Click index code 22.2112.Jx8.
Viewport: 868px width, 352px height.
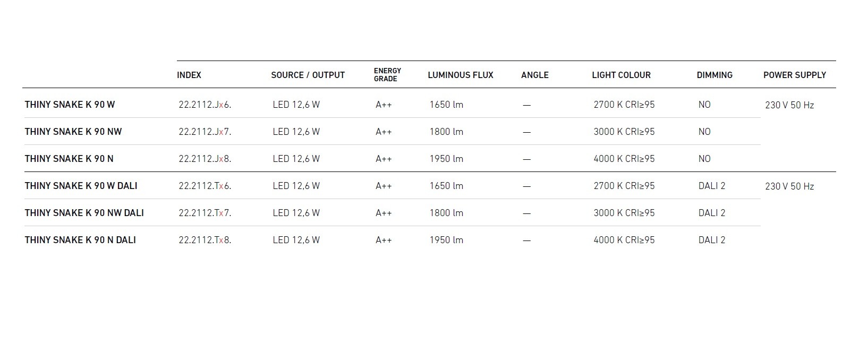[x=205, y=159]
